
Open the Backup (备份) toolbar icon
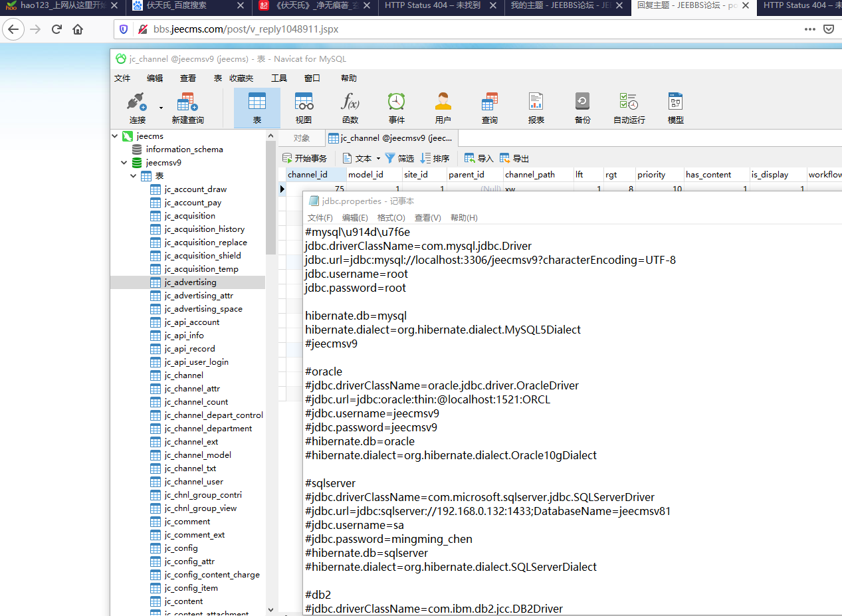click(x=583, y=108)
